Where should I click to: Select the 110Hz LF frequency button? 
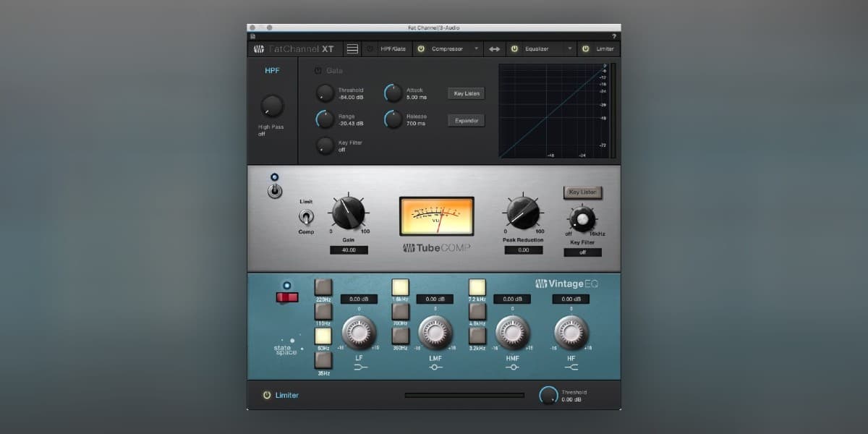(x=323, y=312)
